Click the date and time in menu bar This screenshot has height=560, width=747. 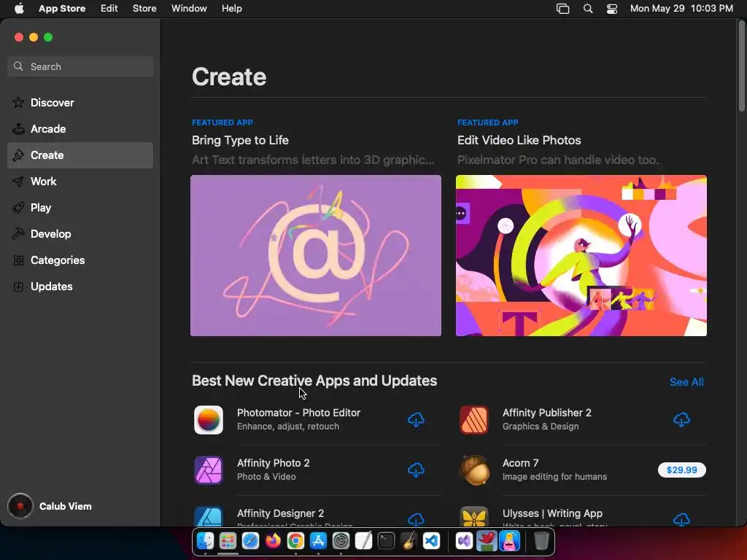[681, 9]
